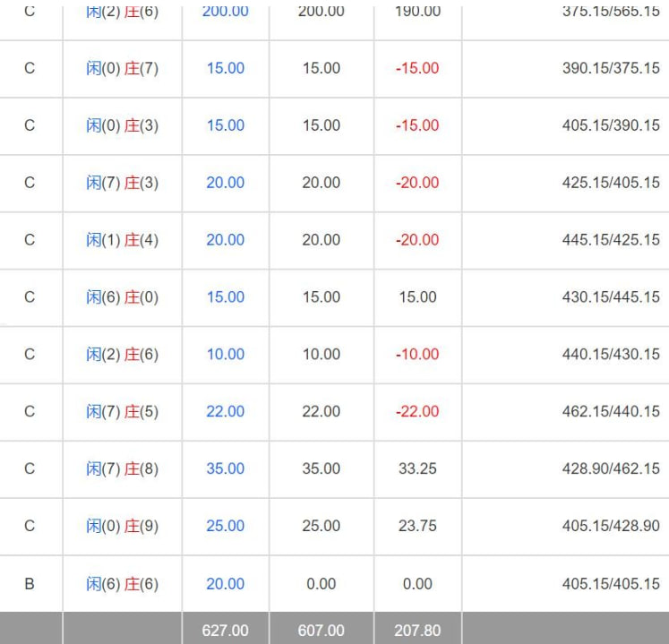Select the 33.25 win amount cell
This screenshot has width=669, height=644.
pos(417,468)
